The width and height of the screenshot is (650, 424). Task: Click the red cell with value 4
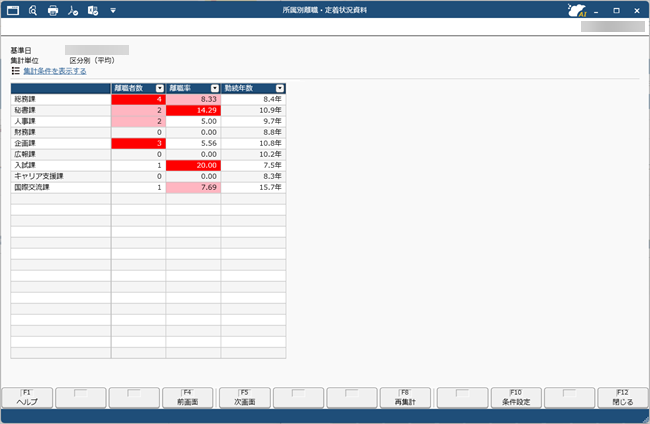point(138,99)
